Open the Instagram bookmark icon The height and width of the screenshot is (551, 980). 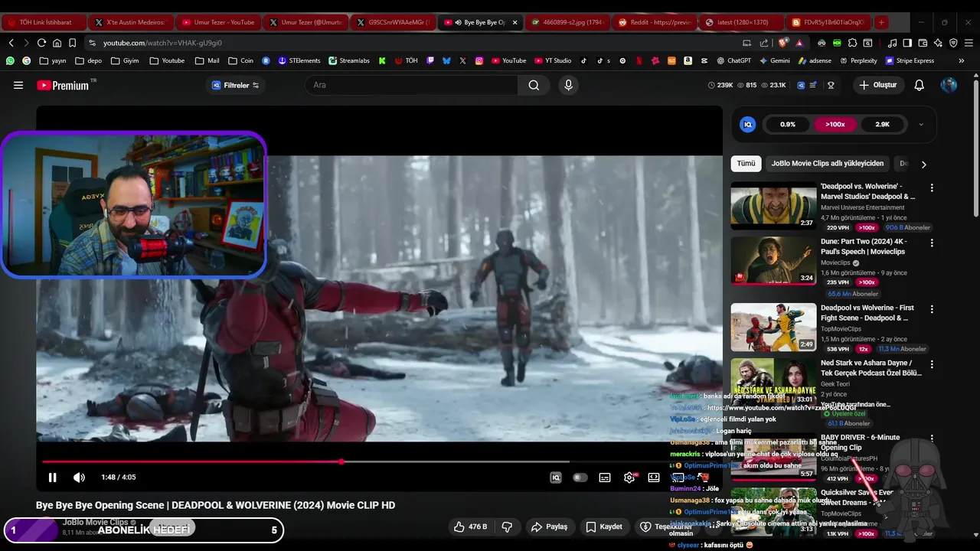pyautogui.click(x=479, y=60)
